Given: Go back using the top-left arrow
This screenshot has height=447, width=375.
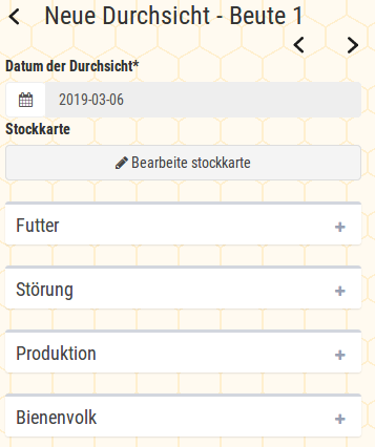Looking at the screenshot, I should click(14, 17).
